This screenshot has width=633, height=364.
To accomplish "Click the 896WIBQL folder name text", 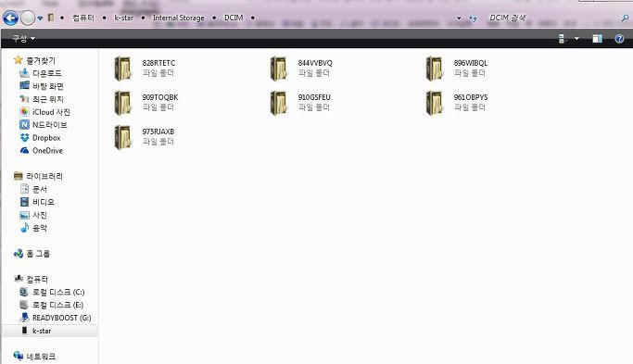I will pos(471,63).
